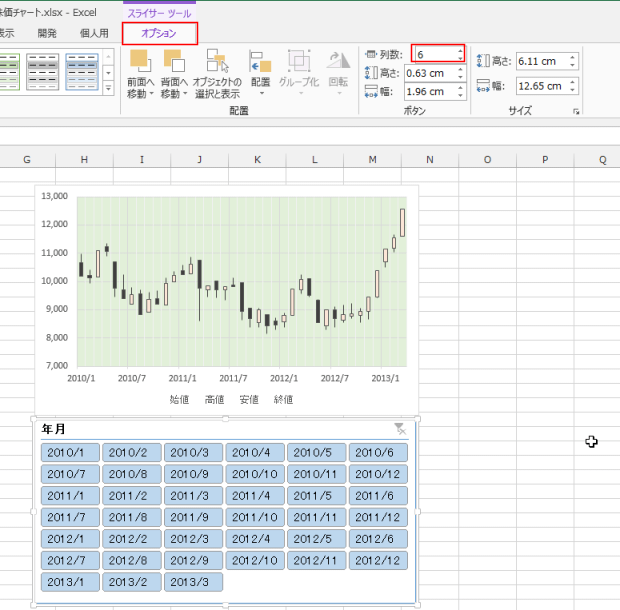Click the 配置 (Align) icon

coord(260,61)
